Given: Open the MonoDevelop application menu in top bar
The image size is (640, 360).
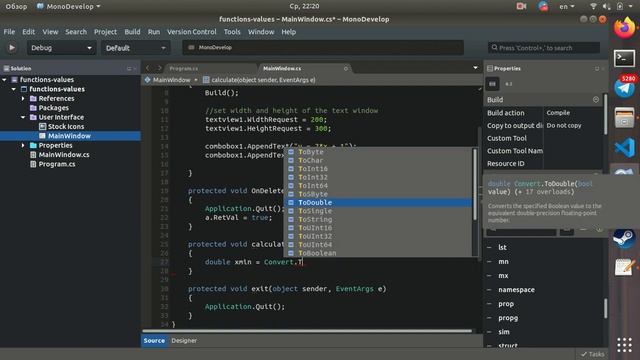Looking at the screenshot, I should tap(68, 6).
